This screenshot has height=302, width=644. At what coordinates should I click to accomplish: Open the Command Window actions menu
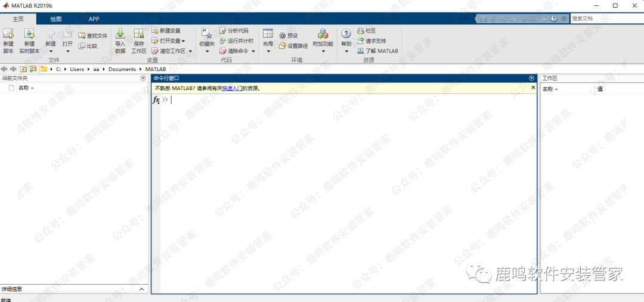(532, 78)
